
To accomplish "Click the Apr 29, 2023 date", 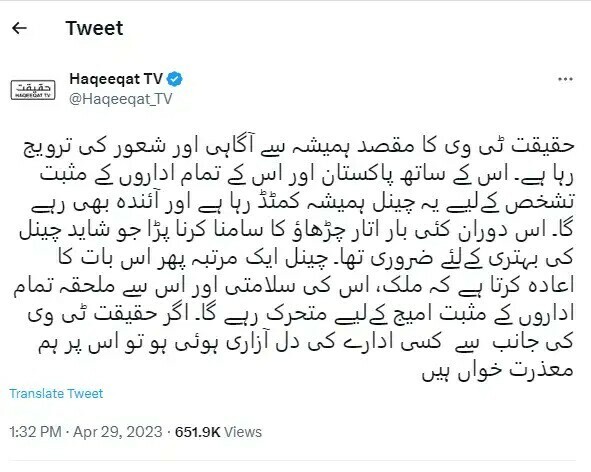I will [x=118, y=432].
